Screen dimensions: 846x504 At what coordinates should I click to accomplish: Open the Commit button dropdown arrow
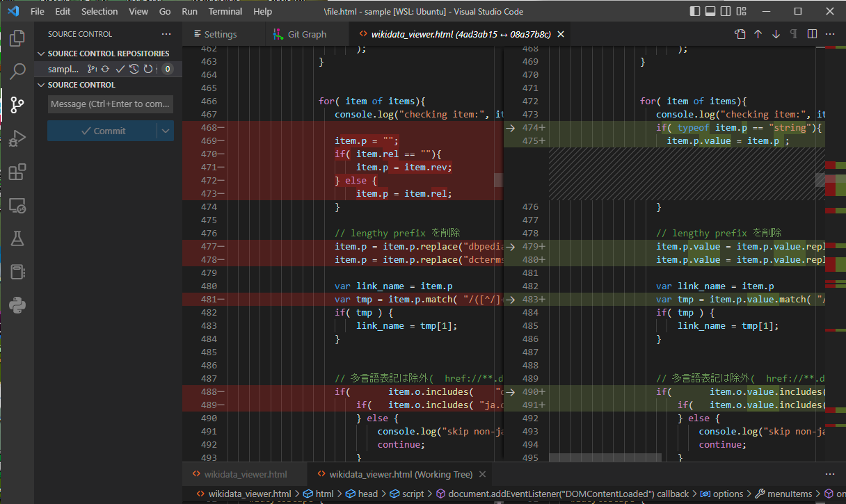(x=165, y=131)
